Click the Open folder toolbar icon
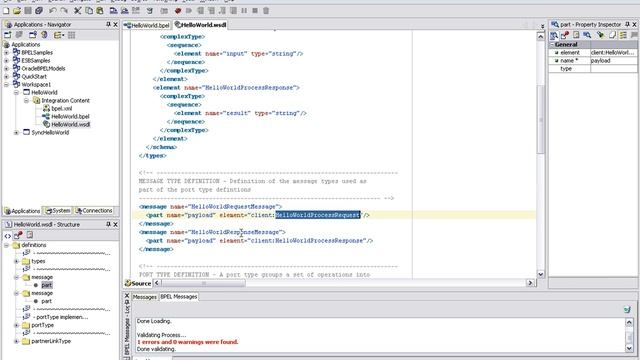The width and height of the screenshot is (640, 360). [x=17, y=11]
